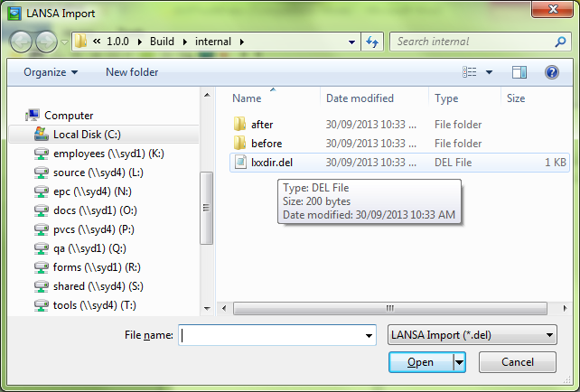Click the search magnifier icon

coord(560,42)
